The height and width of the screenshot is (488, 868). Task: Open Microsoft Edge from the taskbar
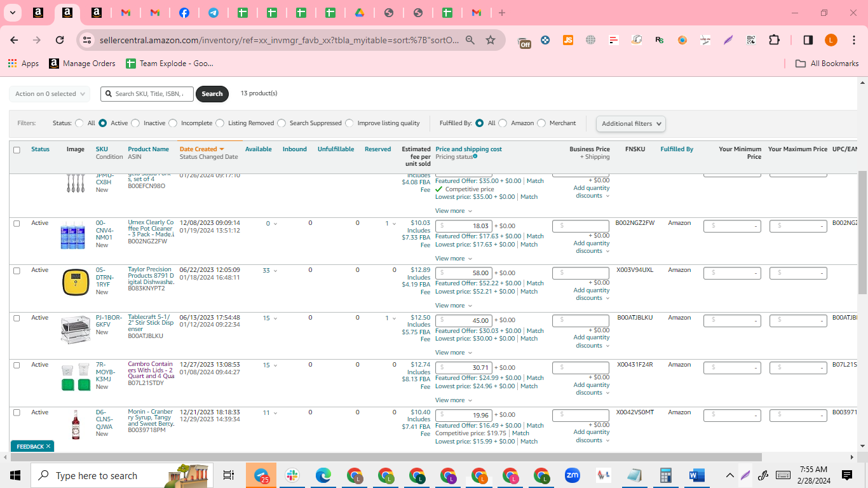tap(323, 475)
